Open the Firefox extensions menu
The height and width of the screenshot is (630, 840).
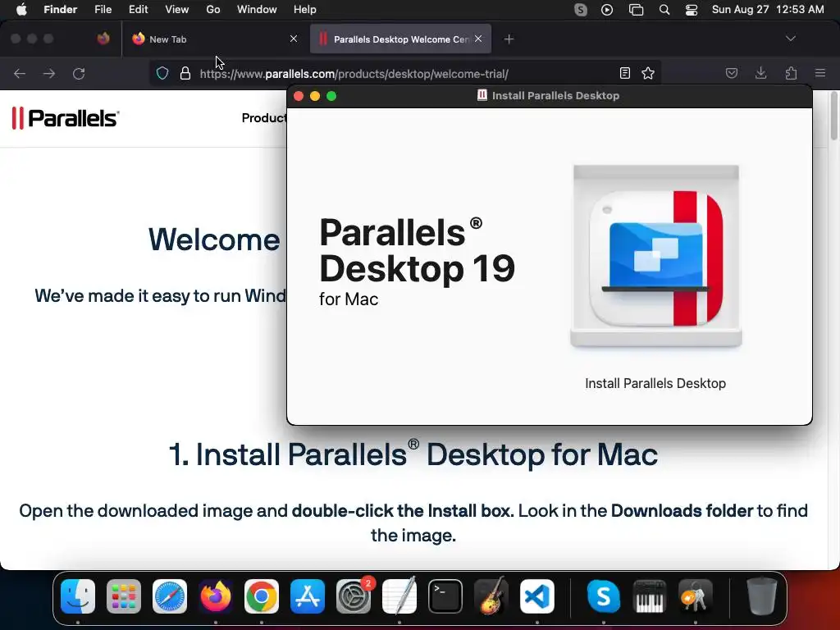click(791, 73)
